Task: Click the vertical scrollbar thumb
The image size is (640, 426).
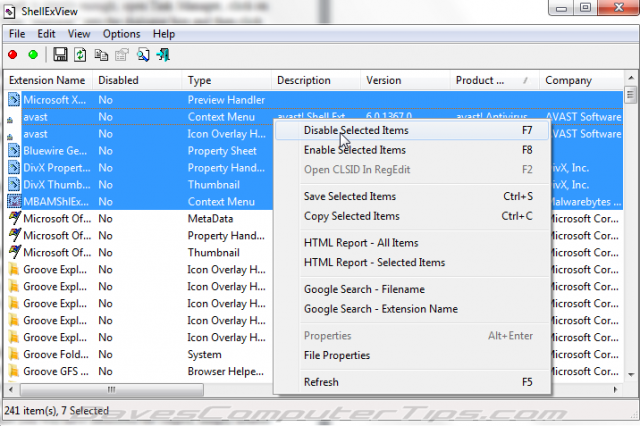Action: 631,95
